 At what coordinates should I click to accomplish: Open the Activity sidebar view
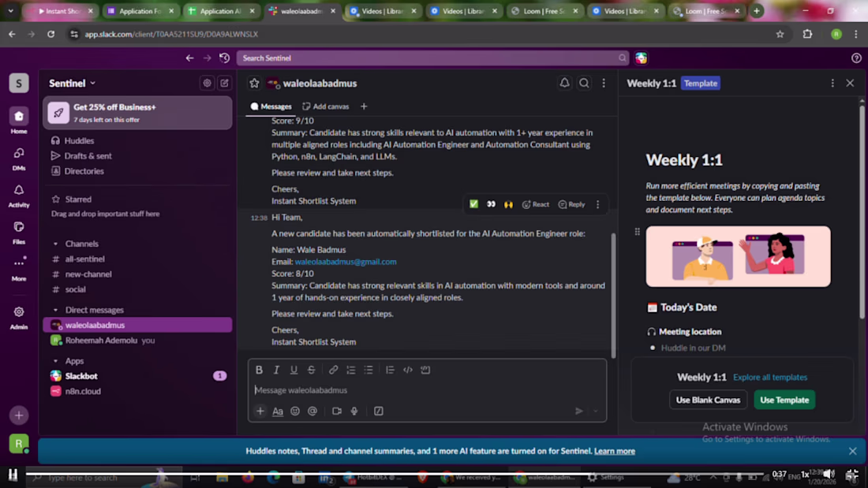pyautogui.click(x=19, y=196)
